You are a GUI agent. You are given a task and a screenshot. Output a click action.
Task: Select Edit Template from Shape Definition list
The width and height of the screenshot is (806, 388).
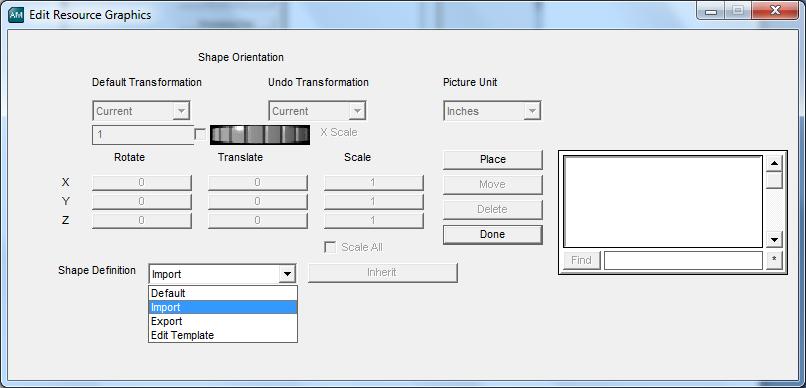click(223, 335)
